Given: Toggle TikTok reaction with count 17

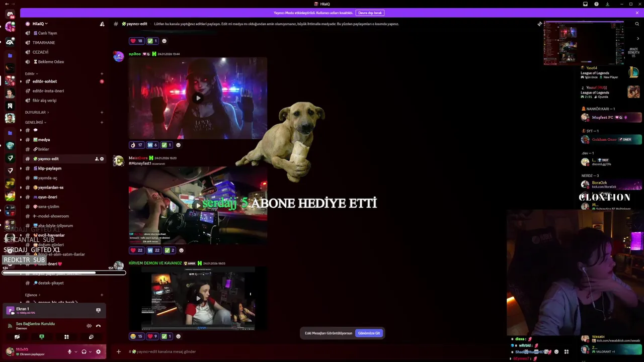Looking at the screenshot, I should (x=136, y=145).
